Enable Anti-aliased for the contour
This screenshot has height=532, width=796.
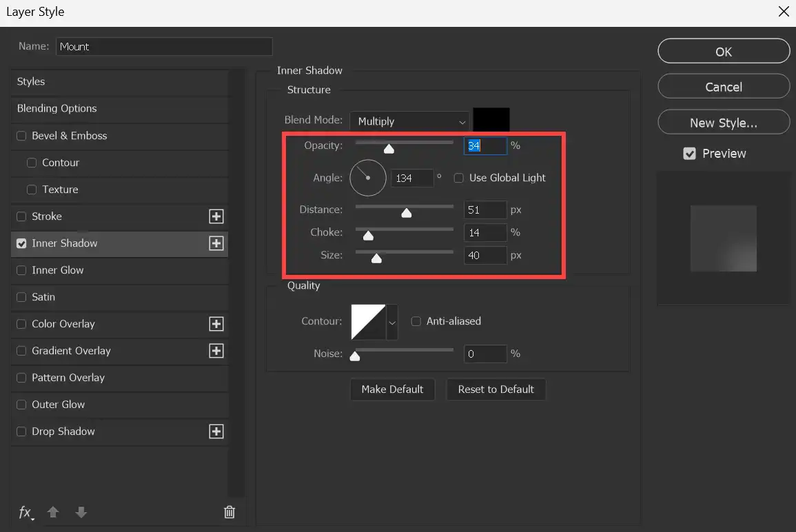[x=416, y=321]
